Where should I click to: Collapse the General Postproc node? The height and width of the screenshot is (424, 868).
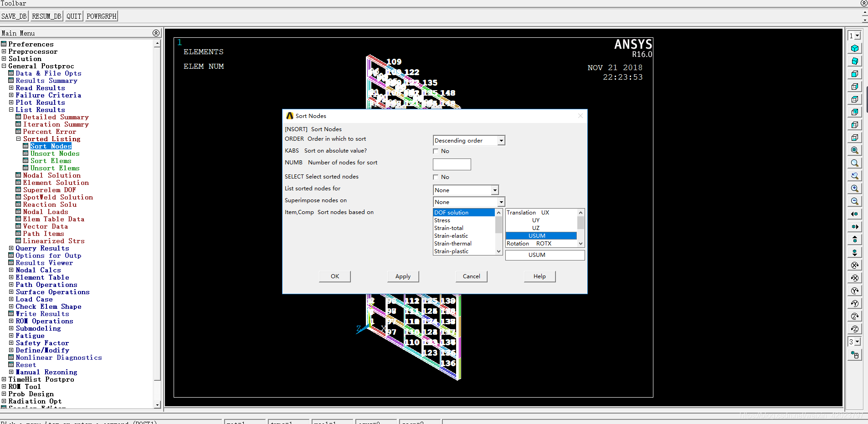pos(4,66)
